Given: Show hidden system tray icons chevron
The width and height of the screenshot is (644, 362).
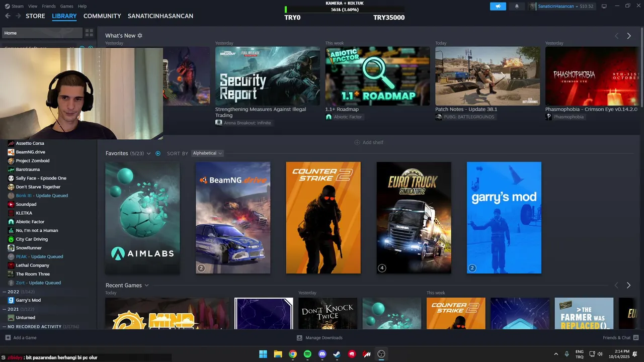Looking at the screenshot, I should tap(556, 354).
